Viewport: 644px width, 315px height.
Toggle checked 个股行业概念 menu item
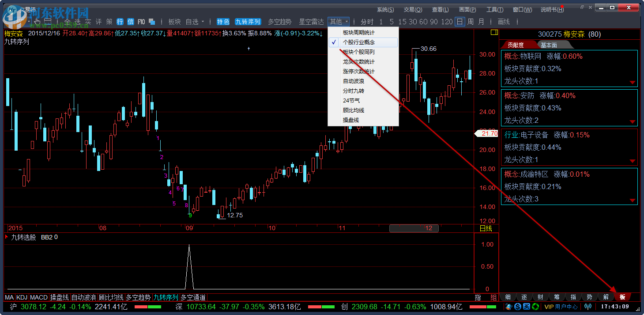pos(363,42)
